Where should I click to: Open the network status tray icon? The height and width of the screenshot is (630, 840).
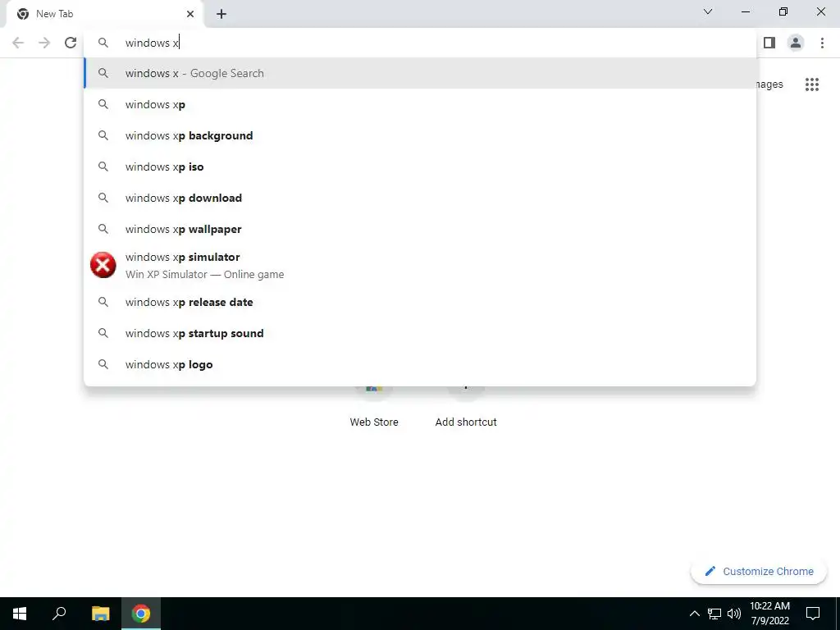point(714,614)
